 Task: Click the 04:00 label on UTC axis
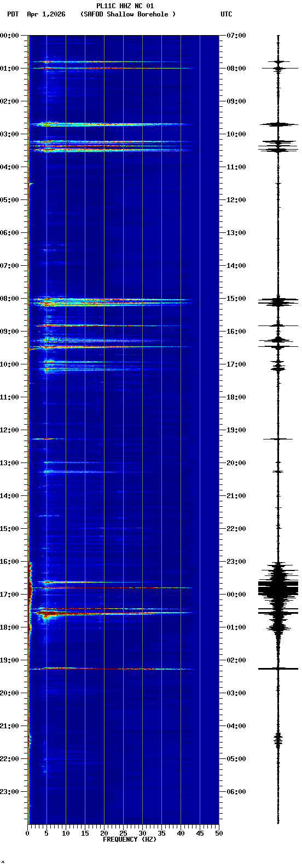[x=236, y=726]
